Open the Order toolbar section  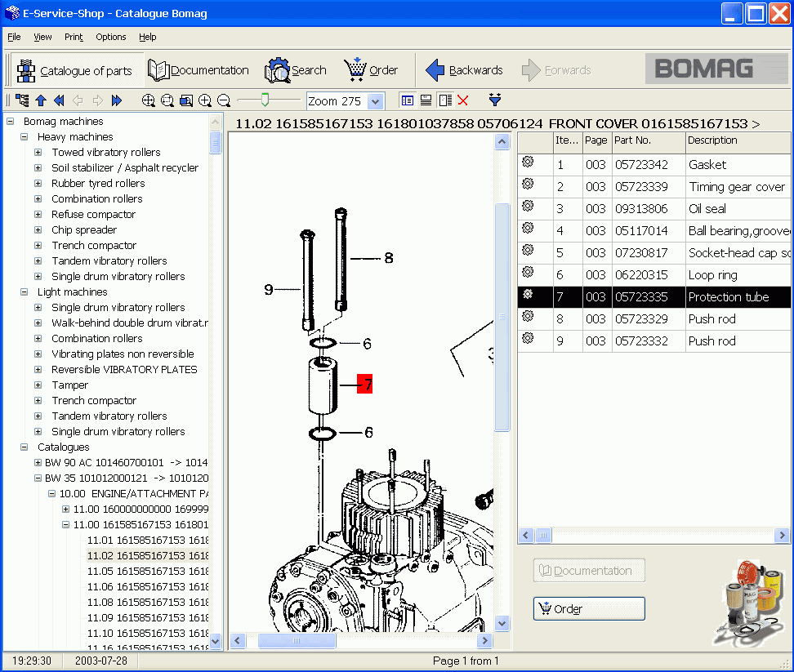pos(371,70)
